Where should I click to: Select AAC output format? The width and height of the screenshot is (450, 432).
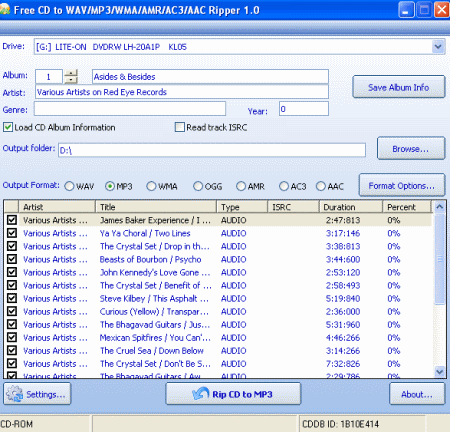[x=321, y=186]
